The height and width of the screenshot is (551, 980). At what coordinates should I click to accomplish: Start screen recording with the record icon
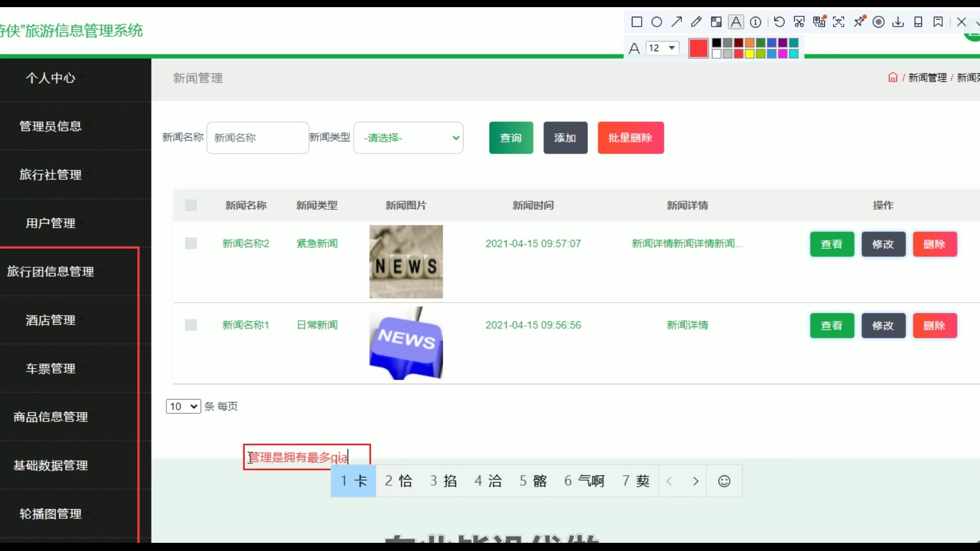coord(878,22)
